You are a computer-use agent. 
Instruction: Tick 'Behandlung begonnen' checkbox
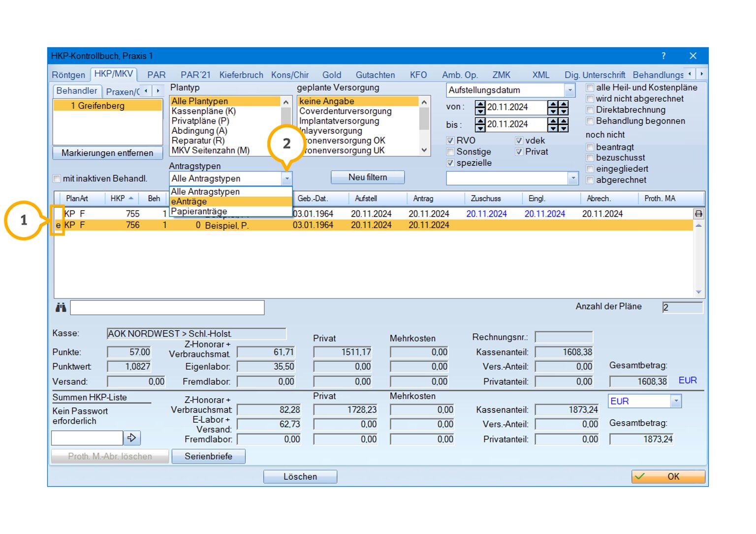pyautogui.click(x=590, y=121)
